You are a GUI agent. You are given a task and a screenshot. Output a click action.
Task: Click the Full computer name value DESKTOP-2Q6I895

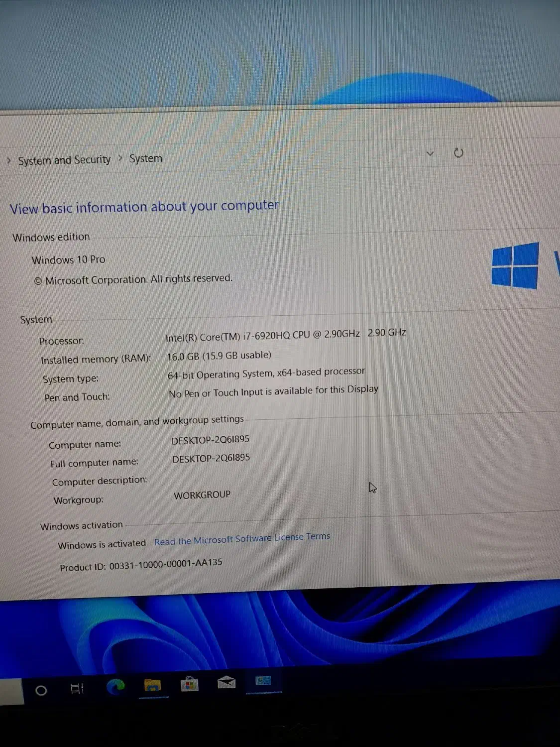tap(211, 459)
